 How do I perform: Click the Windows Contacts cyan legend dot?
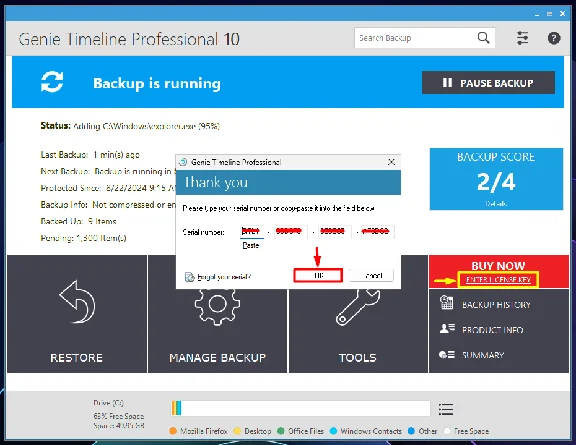coord(333,431)
